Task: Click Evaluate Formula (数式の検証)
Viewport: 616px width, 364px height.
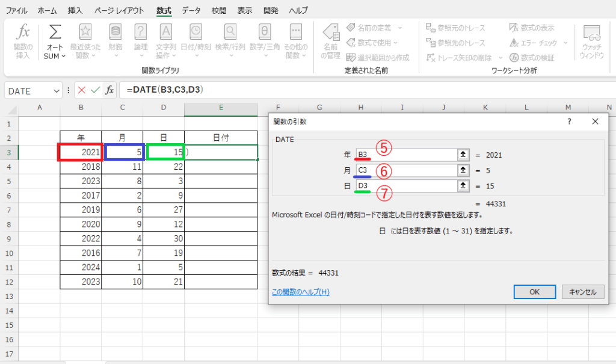Action: [x=532, y=57]
